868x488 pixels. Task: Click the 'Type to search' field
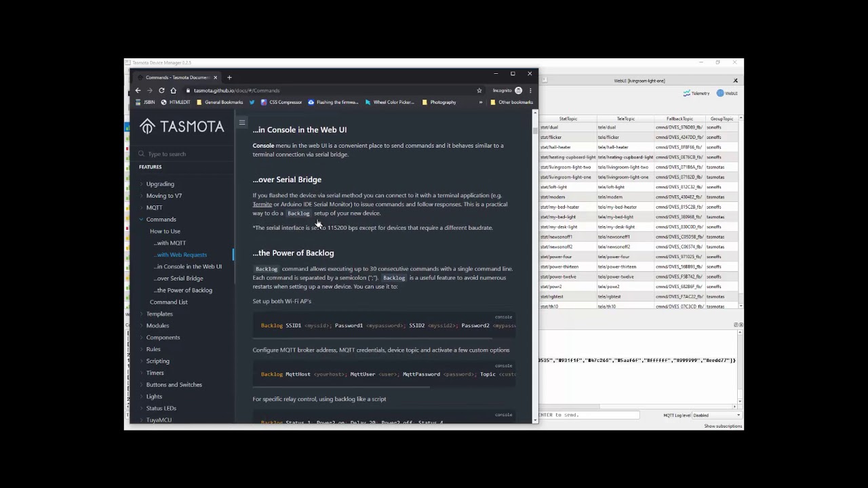(182, 154)
